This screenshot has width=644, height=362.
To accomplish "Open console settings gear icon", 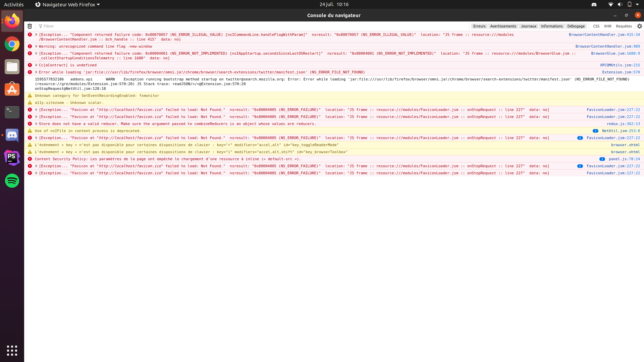I will [x=639, y=26].
